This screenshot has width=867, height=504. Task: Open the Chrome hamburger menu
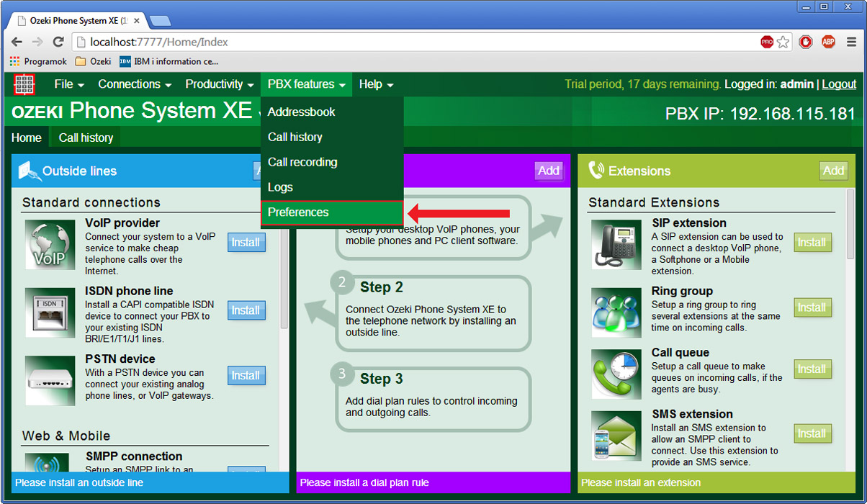851,42
